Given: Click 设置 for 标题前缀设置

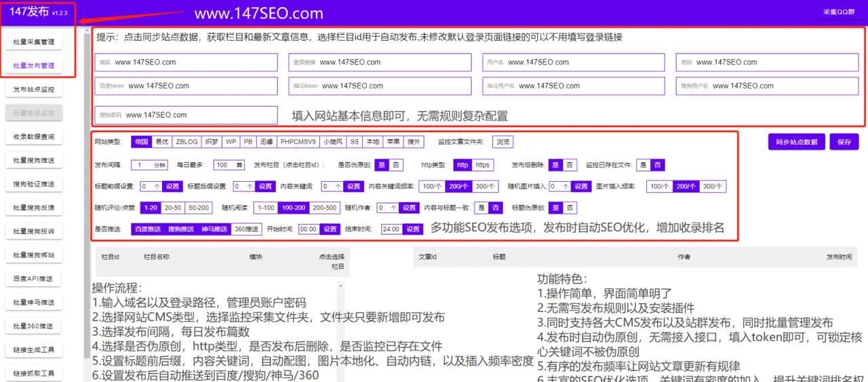Looking at the screenshot, I should 172,187.
